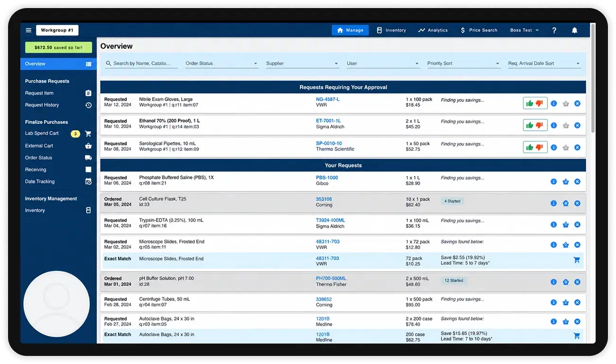Image resolution: width=616 pixels, height=364 pixels.
Task: Click cart icon for Autoclave Bags exact match
Action: click(576, 336)
